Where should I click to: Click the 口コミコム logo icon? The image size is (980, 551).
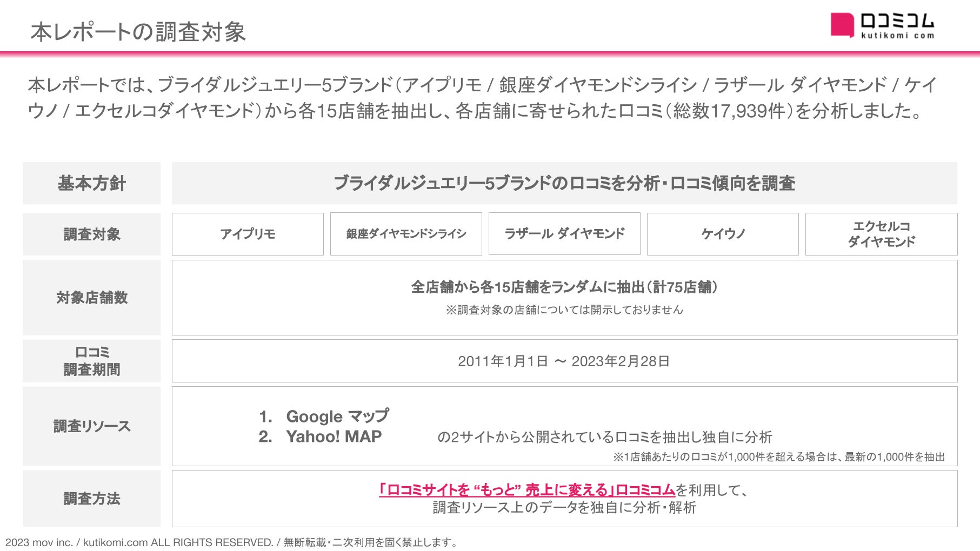coord(842,25)
